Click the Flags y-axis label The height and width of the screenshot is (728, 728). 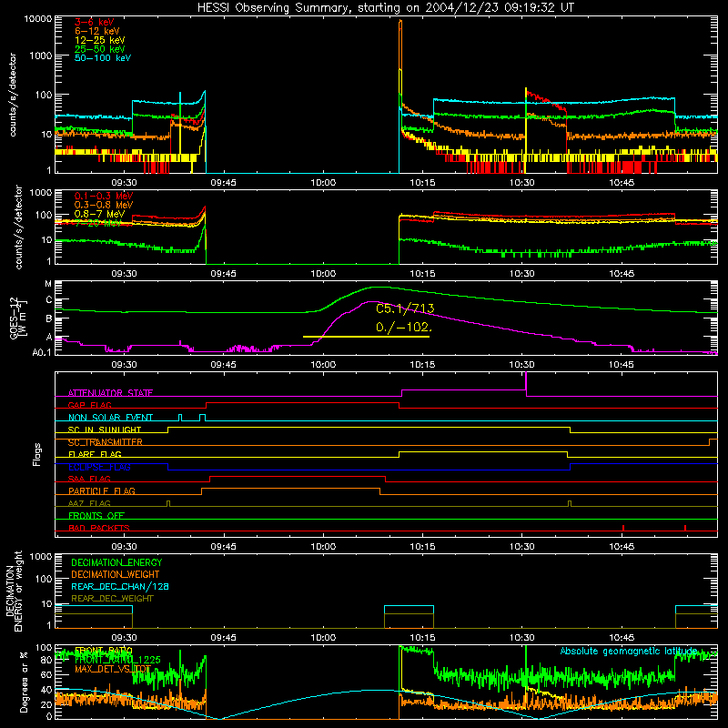[37, 455]
